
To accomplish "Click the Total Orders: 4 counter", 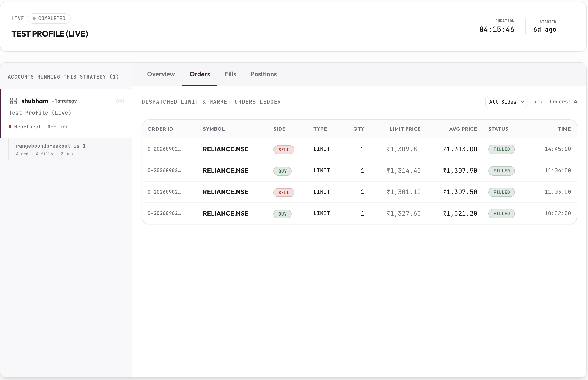I will (554, 102).
